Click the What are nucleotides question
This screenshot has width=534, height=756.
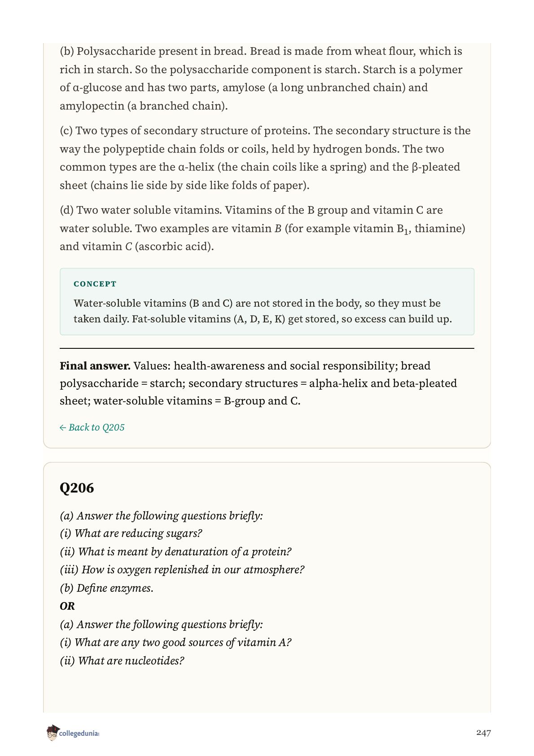click(x=122, y=661)
